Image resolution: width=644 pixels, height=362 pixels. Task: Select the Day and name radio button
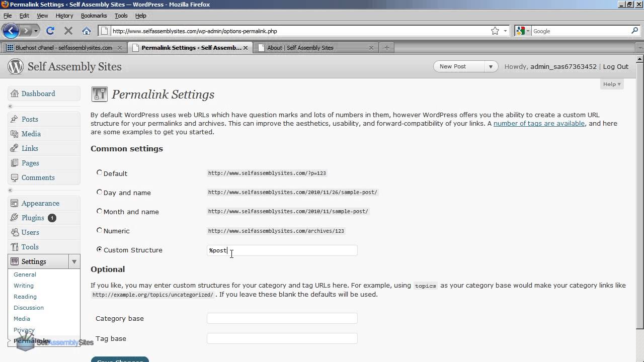[99, 192]
